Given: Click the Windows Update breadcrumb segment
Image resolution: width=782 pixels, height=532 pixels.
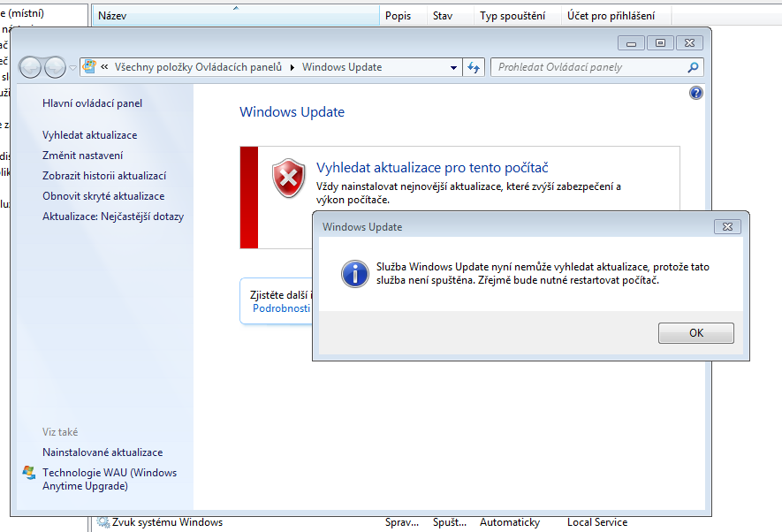Looking at the screenshot, I should 342,67.
